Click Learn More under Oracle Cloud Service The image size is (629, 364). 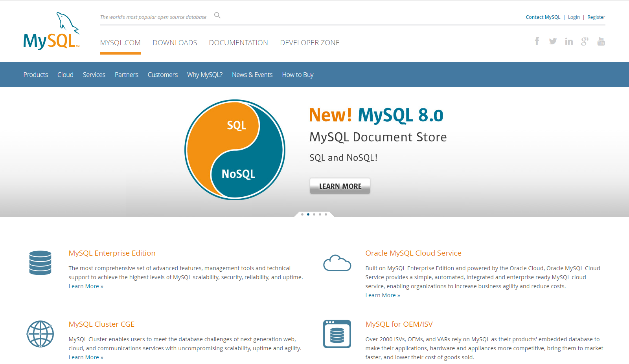(x=383, y=295)
